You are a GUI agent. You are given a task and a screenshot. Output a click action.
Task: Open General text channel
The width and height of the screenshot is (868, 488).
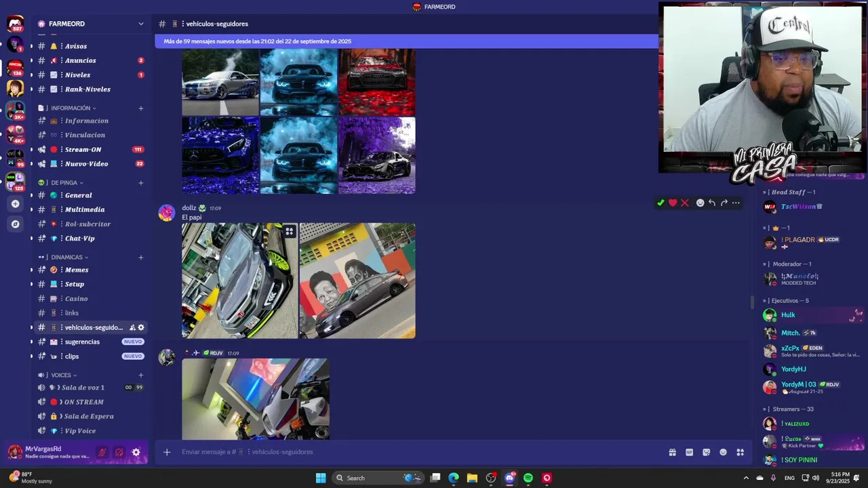[x=91, y=195]
